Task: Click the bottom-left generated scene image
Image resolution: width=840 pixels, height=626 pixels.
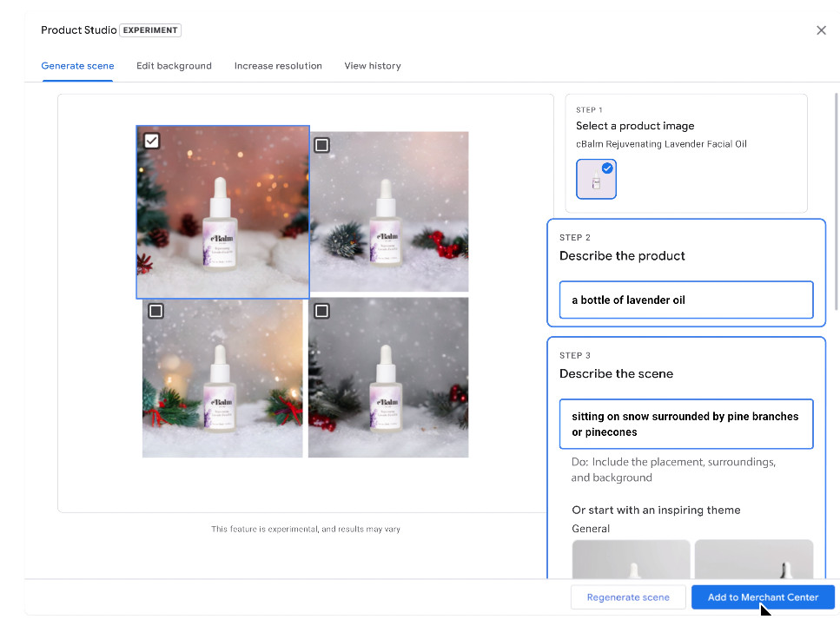Action: tap(222, 377)
